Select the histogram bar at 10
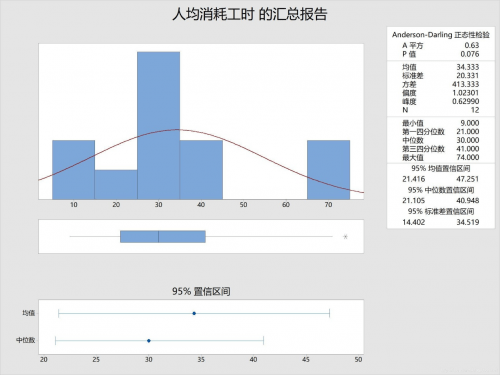This screenshot has height=375, width=500. 74,170
